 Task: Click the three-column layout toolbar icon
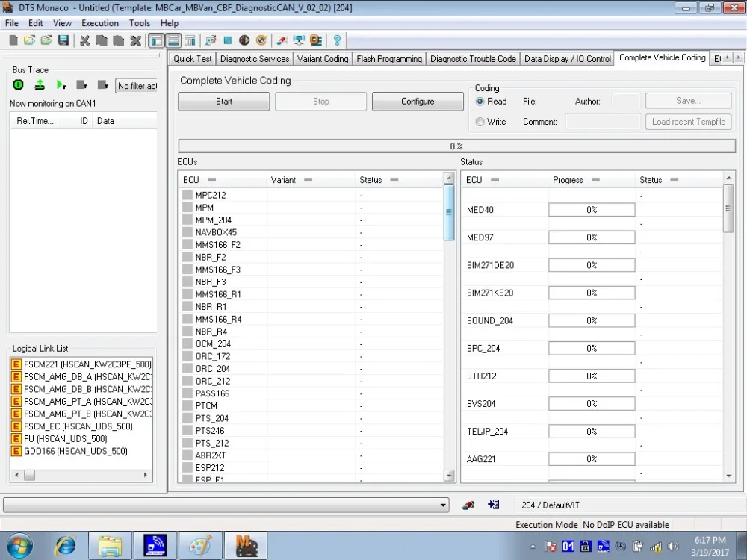point(190,40)
